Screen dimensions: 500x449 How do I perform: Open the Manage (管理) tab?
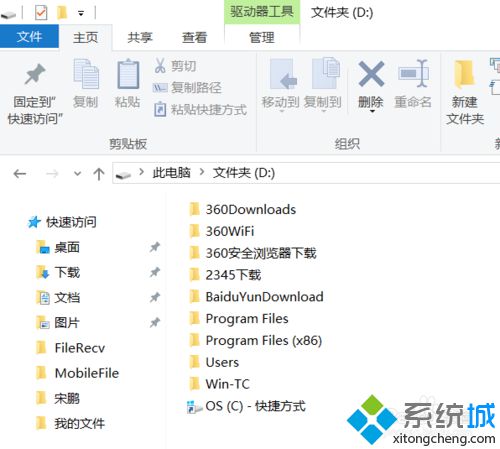pos(262,37)
